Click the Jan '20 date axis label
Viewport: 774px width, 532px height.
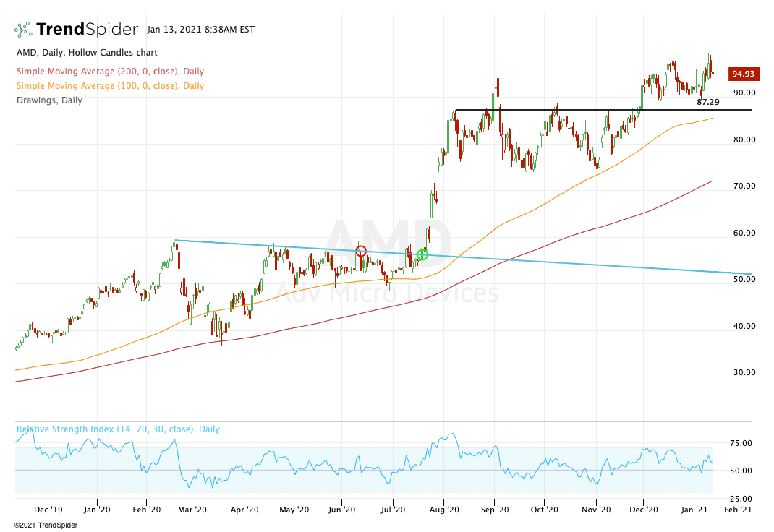97,510
